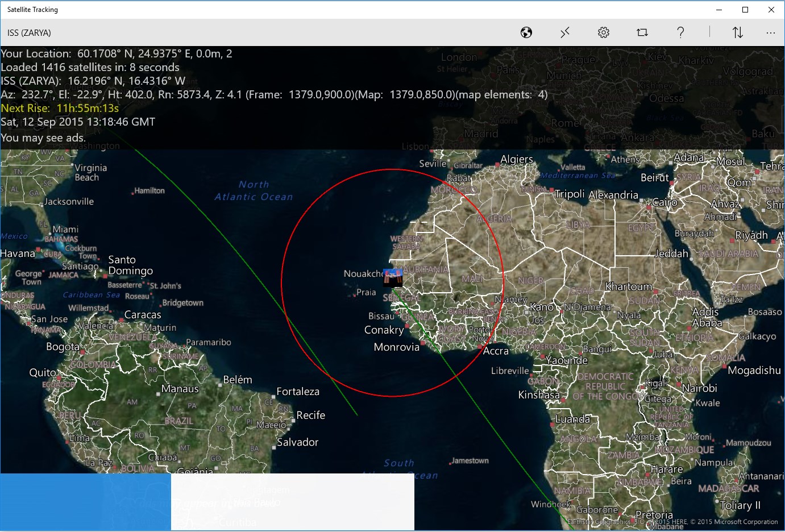Click the ISS (ZARYA) header label
785x532 pixels.
[29, 32]
